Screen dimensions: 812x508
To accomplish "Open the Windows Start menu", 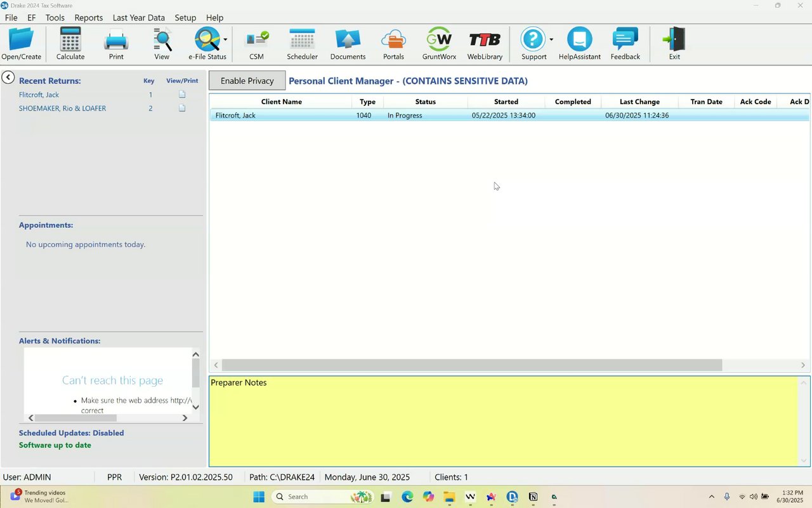I will pyautogui.click(x=259, y=497).
